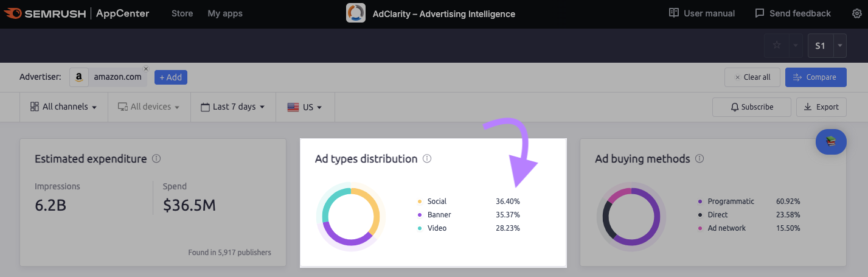
Task: Click the Programmatic legend label
Action: 731,202
